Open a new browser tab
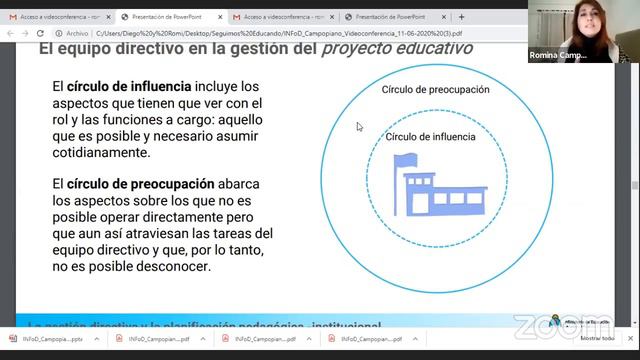The height and width of the screenshot is (360, 640). tap(462, 17)
